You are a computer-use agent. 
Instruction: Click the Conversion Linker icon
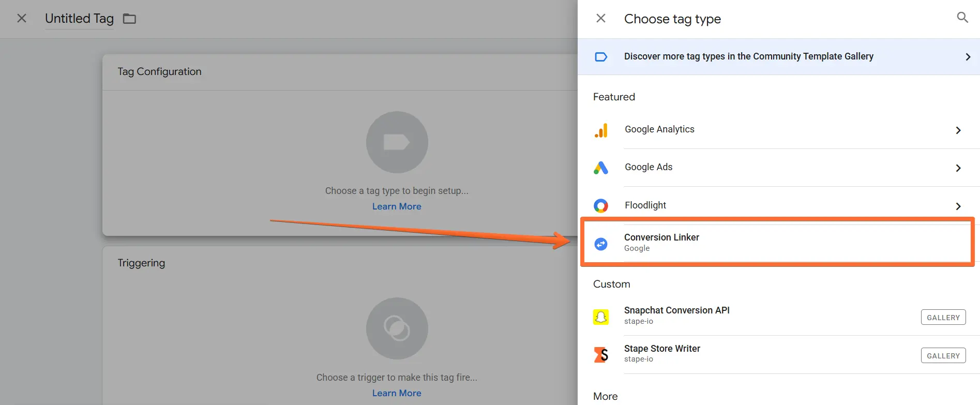coord(601,244)
